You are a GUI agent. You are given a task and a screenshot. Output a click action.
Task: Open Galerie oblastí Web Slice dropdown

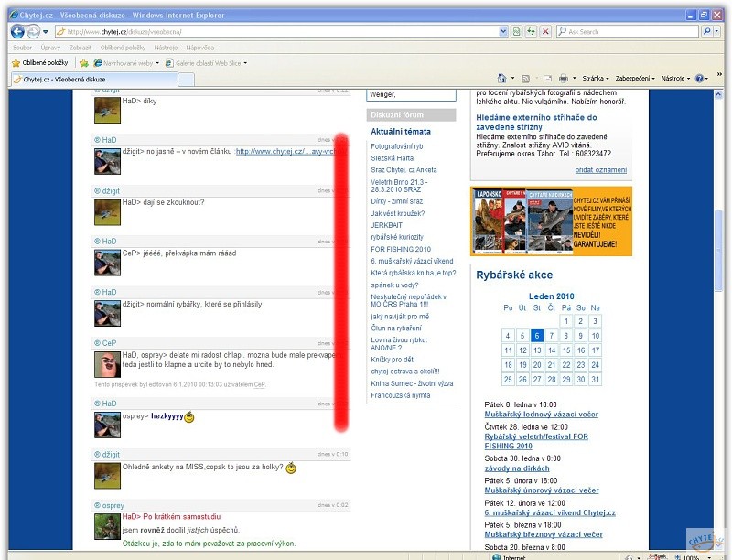pos(207,63)
